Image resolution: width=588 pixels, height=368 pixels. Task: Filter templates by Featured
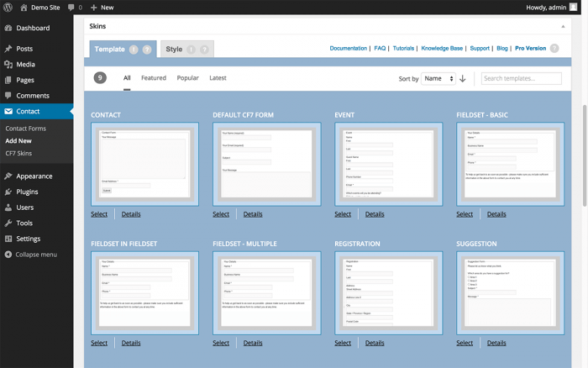(154, 78)
